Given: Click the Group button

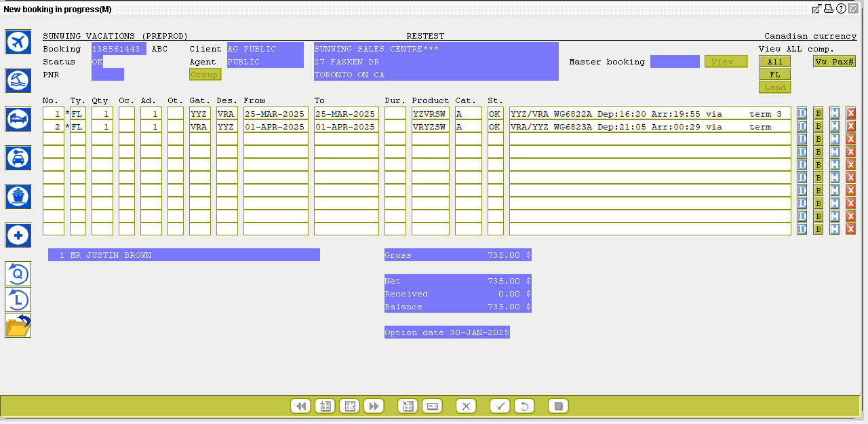Looking at the screenshot, I should tap(205, 75).
